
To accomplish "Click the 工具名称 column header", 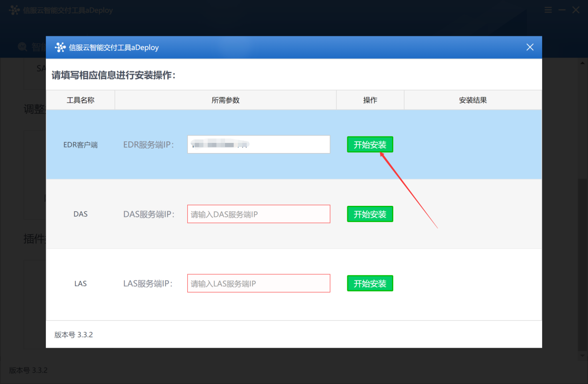I will (80, 100).
